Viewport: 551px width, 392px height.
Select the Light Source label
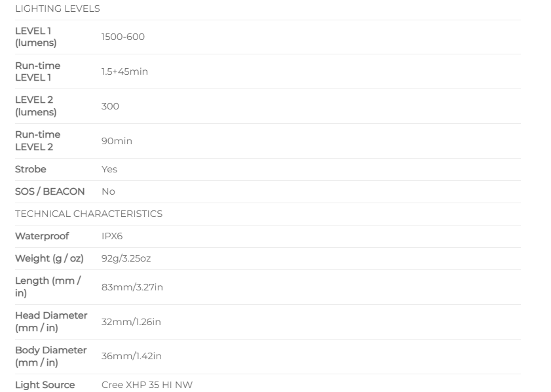pos(45,385)
